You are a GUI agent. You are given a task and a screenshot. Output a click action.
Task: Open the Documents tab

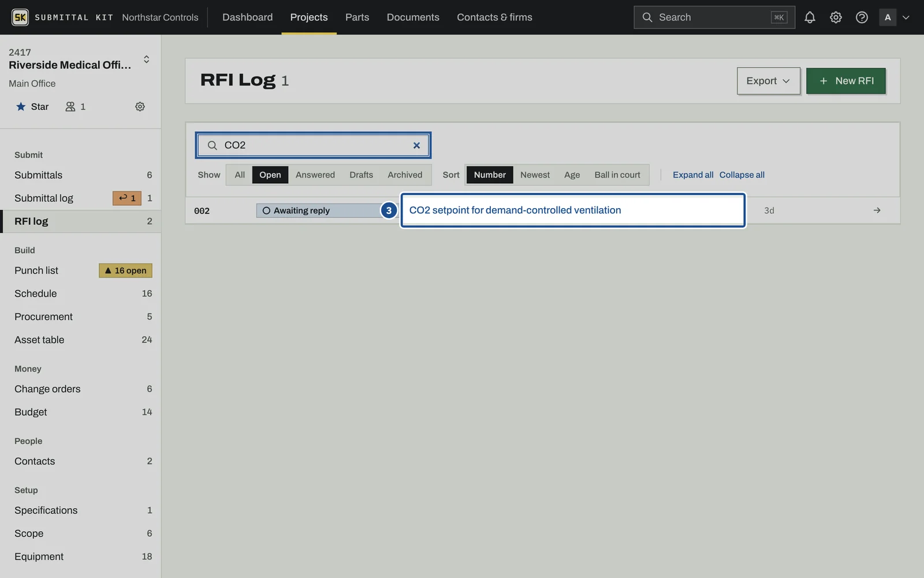pyautogui.click(x=413, y=17)
